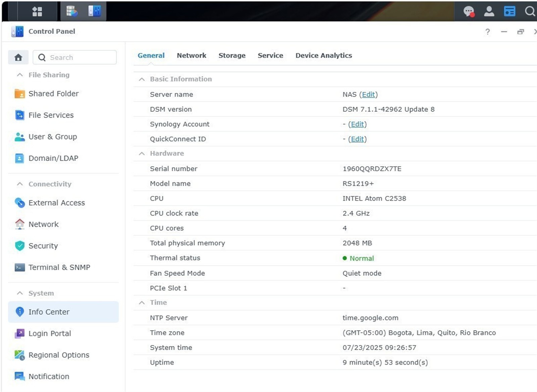Open the DSM widgets panel icon
537x392 pixels.
509,11
